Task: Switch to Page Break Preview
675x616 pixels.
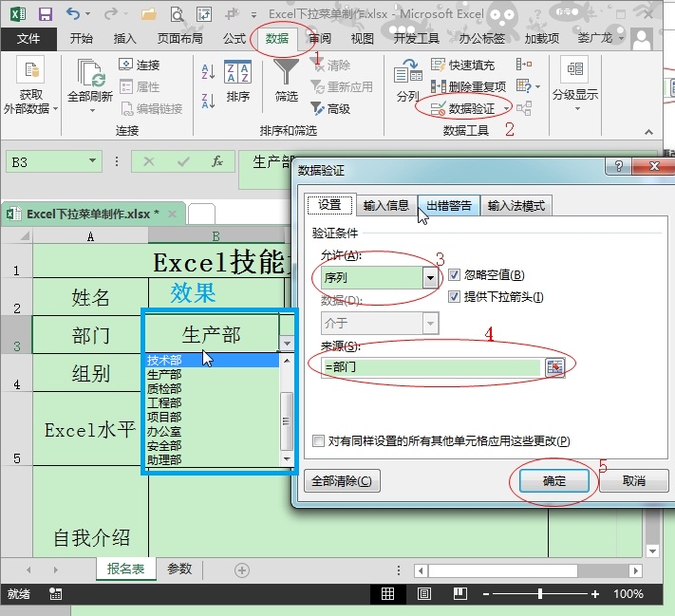Action: 460,594
